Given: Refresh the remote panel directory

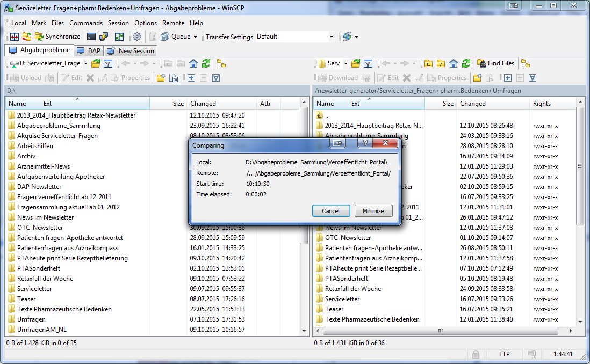Looking at the screenshot, I should coord(466,63).
